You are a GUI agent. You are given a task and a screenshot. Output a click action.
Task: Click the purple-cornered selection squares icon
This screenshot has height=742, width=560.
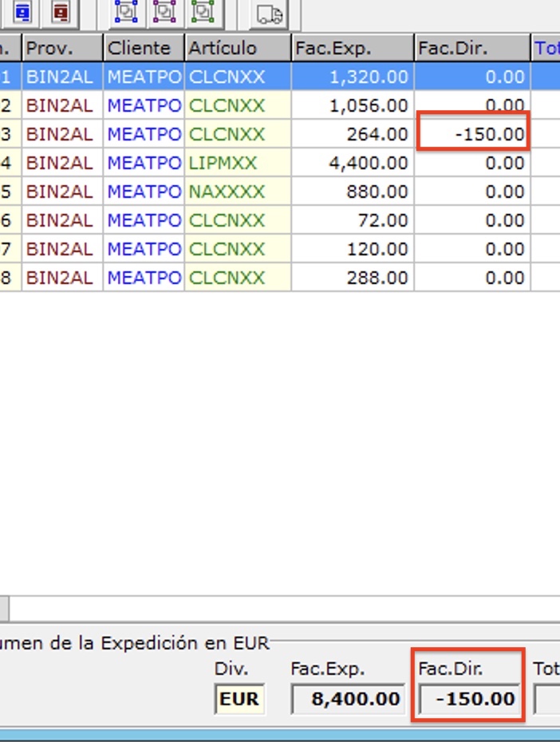[x=164, y=12]
